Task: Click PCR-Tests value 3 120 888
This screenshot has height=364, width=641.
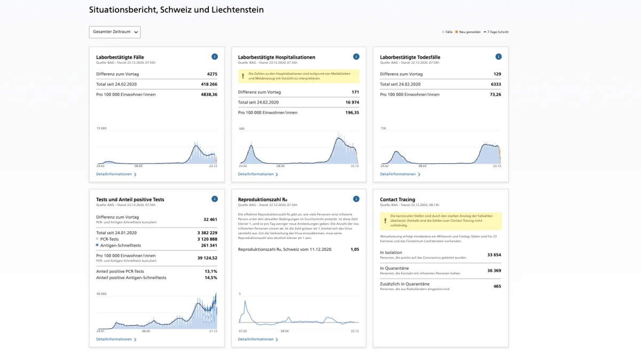Action: coord(207,240)
